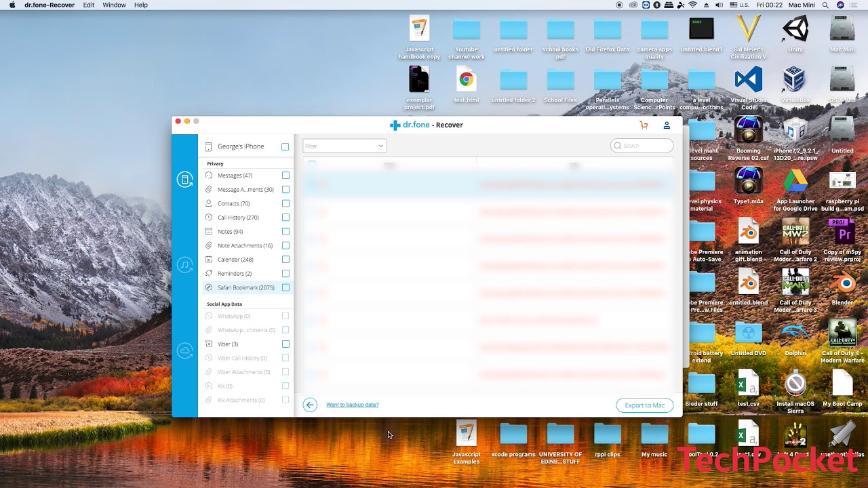
Task: Click the Safari Bookmark compass icon
Action: 209,287
